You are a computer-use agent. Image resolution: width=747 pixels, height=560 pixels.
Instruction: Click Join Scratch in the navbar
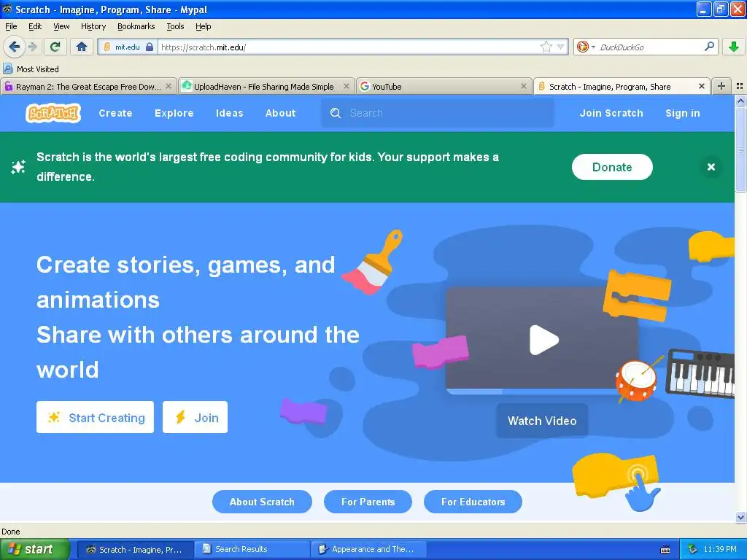tap(611, 113)
